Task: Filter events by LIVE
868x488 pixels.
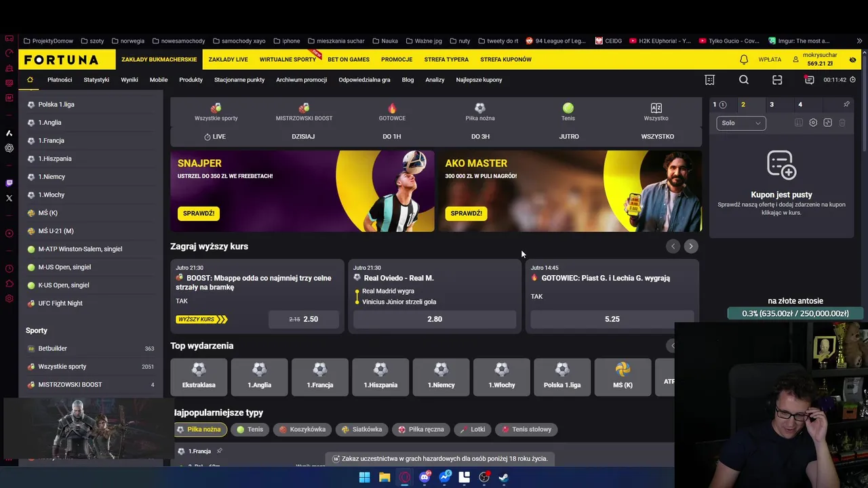Action: (x=215, y=136)
